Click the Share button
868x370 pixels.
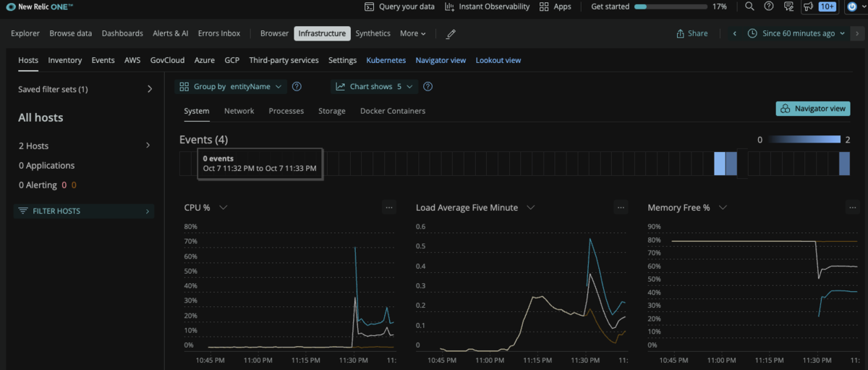pos(692,33)
